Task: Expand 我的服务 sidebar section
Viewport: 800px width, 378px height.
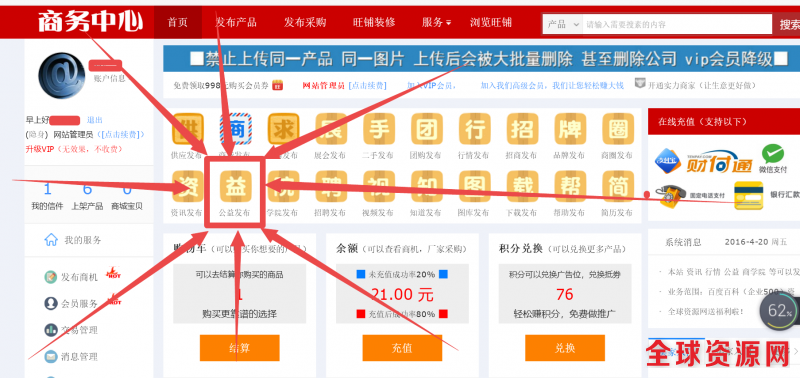Action: click(72, 240)
